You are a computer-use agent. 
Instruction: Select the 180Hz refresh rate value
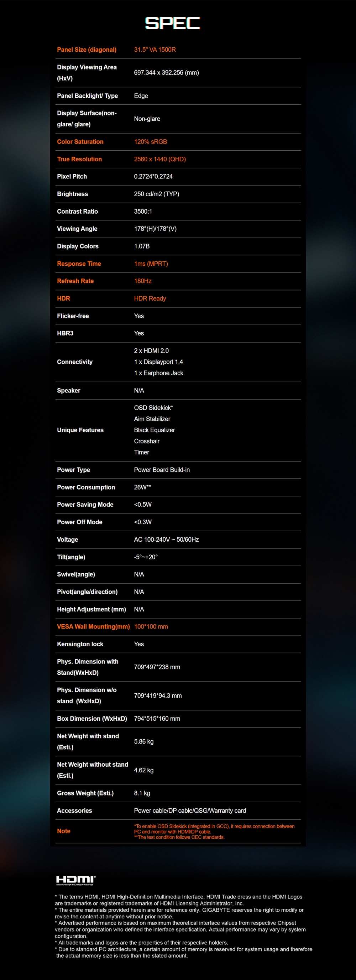[143, 281]
